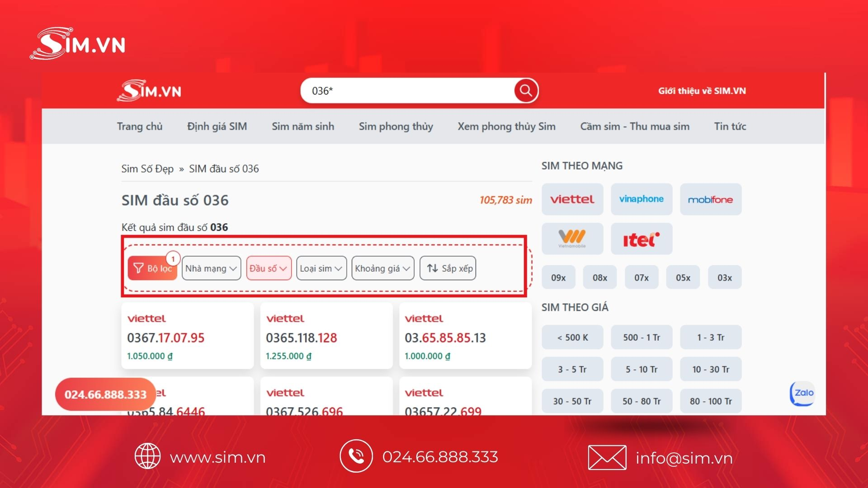
Task: Click the phone icon in footer banner
Action: click(356, 456)
